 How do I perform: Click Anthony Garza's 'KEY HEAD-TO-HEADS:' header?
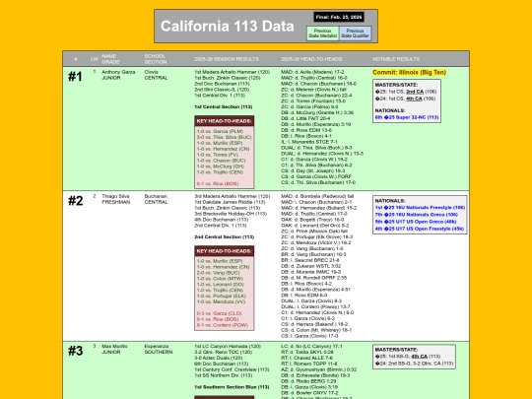tap(225, 121)
